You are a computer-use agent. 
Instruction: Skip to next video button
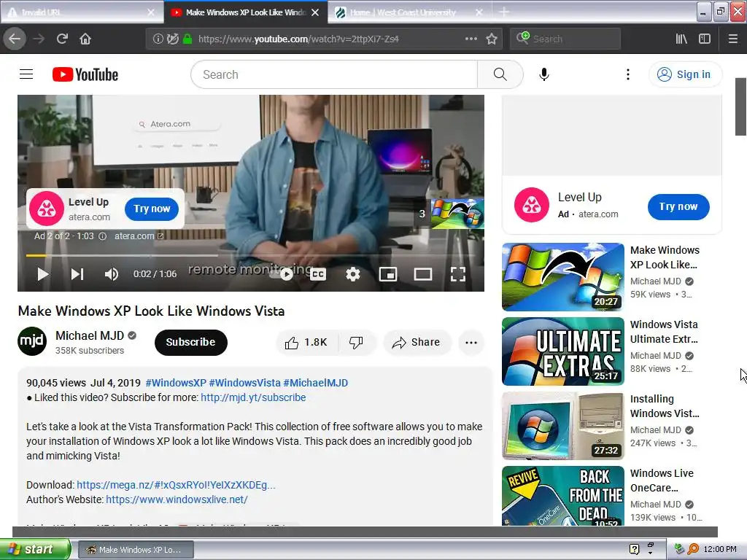(77, 274)
